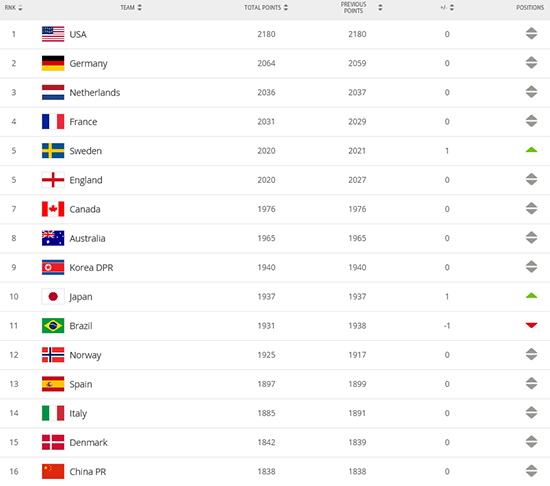This screenshot has height=486, width=550.
Task: Sort by TEAM column arrows
Action: tap(140, 7)
